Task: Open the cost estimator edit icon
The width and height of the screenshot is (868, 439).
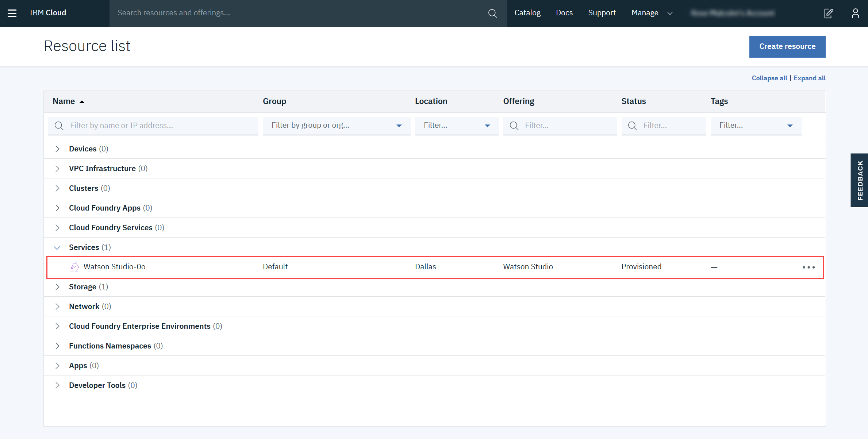Action: click(829, 13)
